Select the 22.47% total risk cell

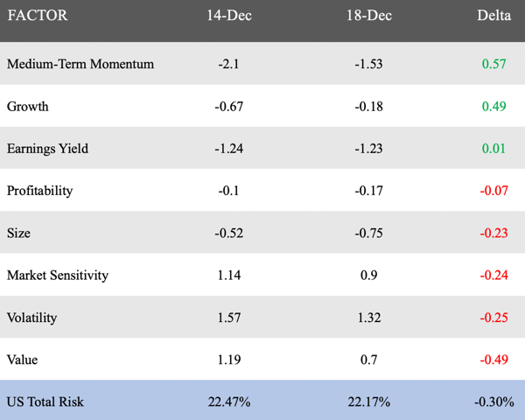click(x=229, y=402)
